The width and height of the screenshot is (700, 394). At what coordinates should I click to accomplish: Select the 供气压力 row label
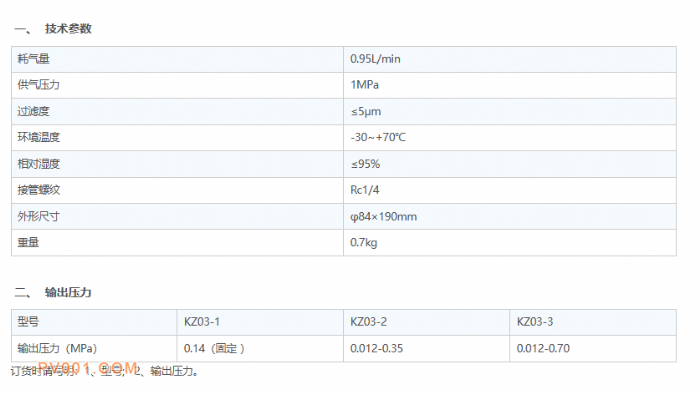coord(38,85)
